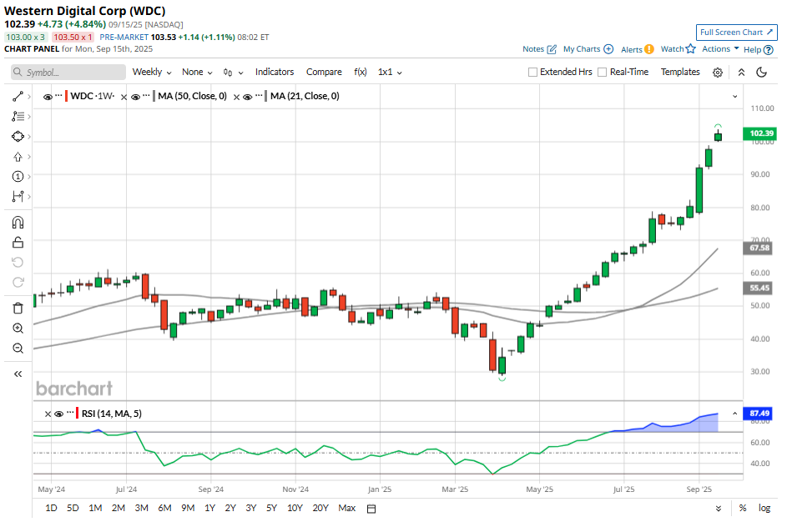This screenshot has width=787, height=532.
Task: Zoom out of the chart
Action: [18, 348]
